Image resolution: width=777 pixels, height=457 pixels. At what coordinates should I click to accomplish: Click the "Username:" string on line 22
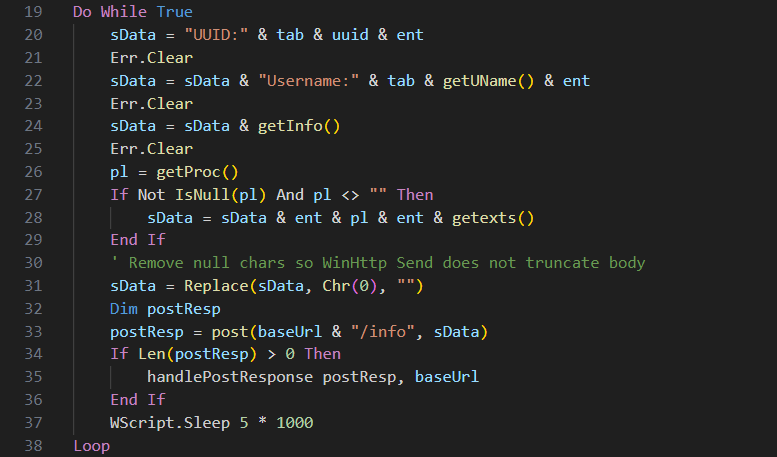click(306, 81)
